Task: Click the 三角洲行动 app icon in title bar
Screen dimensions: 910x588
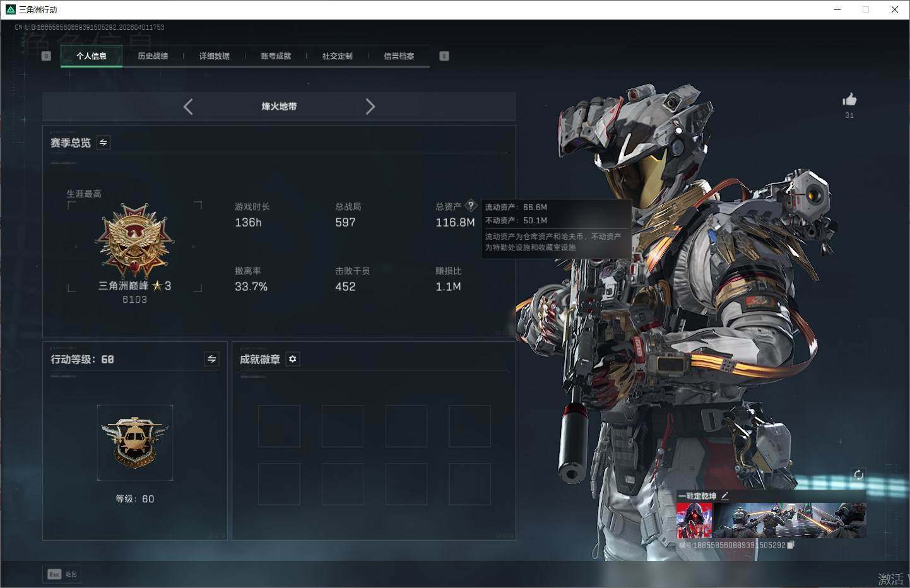Action: pos(10,9)
